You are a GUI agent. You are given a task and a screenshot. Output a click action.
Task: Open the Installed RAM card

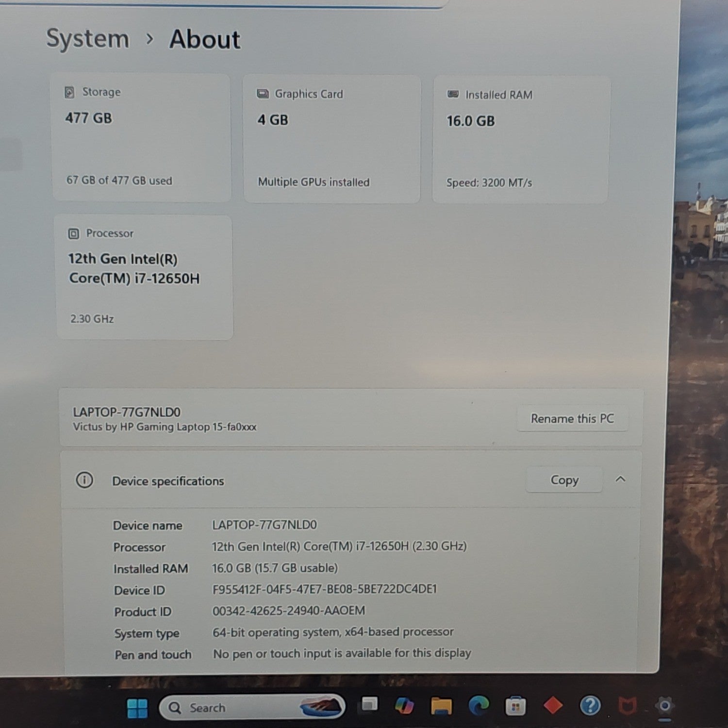521,139
